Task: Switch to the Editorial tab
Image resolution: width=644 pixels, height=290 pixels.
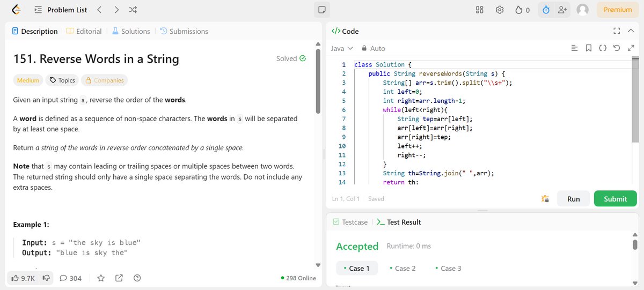Action: 84,31
